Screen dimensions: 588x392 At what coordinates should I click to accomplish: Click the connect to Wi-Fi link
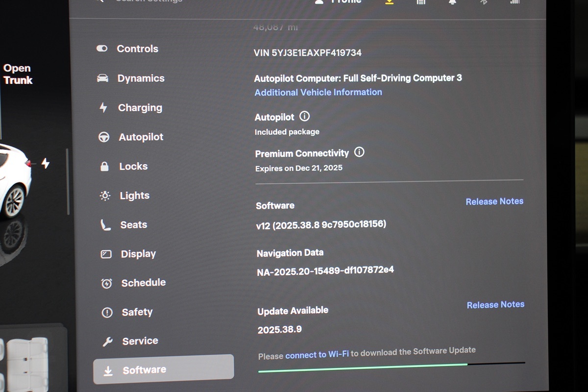pos(317,354)
